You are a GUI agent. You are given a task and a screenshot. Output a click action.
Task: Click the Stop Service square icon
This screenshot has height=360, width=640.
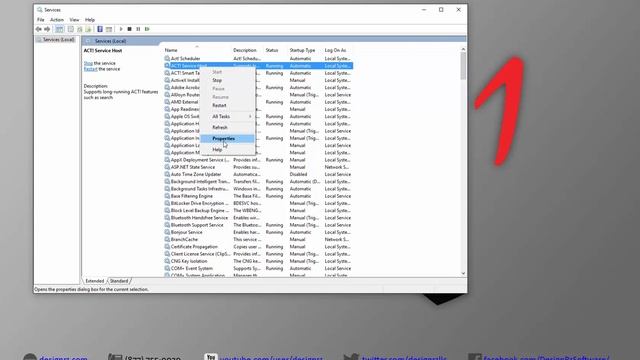pyautogui.click(x=129, y=29)
